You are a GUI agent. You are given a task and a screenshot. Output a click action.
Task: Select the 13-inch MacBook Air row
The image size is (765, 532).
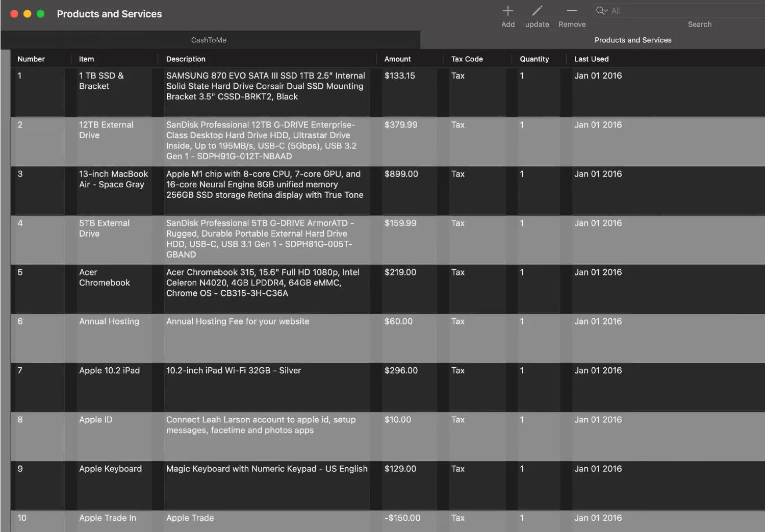113,180
